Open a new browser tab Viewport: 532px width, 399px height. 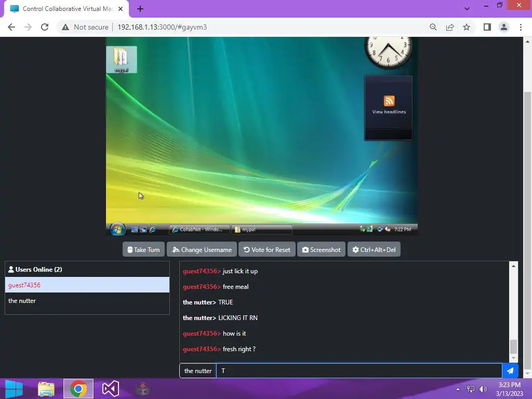pyautogui.click(x=140, y=9)
